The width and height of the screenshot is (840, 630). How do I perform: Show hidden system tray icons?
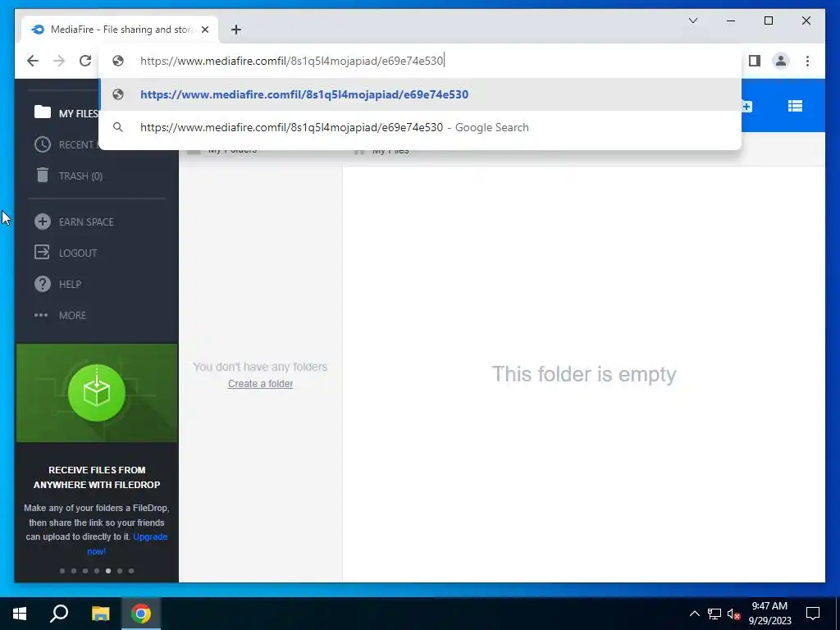[x=694, y=614]
